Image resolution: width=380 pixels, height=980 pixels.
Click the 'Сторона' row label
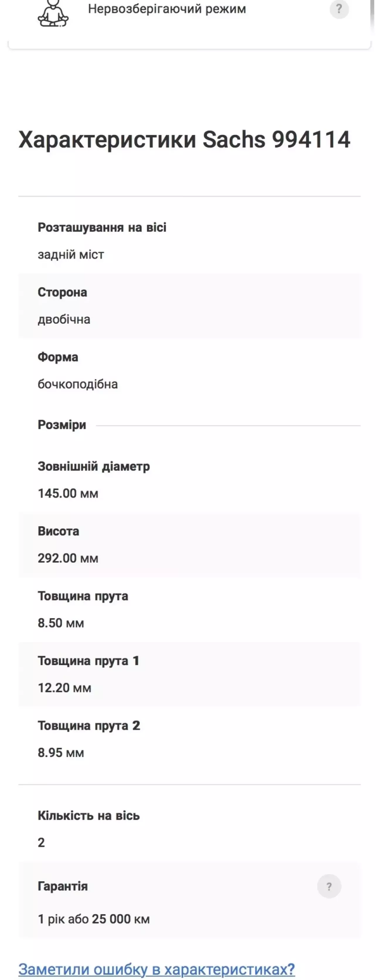pyautogui.click(x=62, y=292)
